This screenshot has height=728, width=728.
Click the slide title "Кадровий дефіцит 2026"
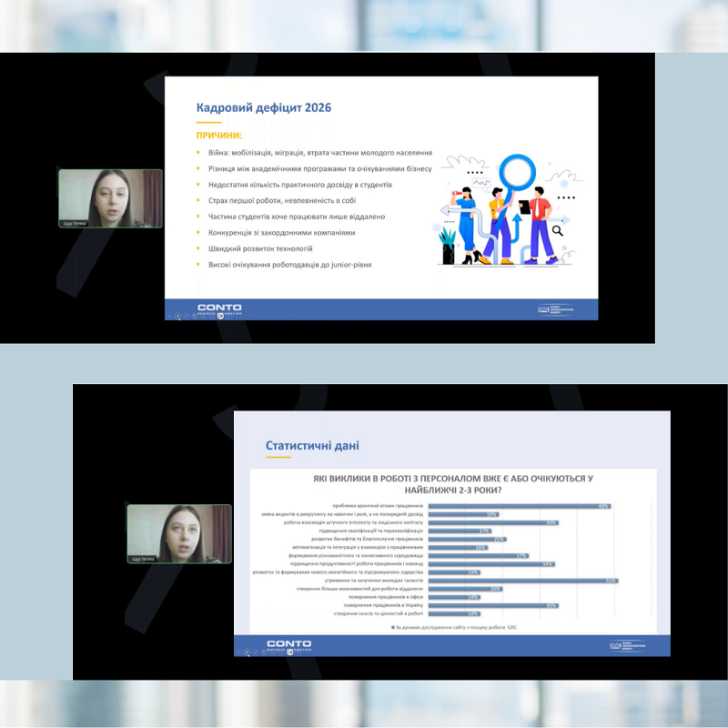[264, 107]
